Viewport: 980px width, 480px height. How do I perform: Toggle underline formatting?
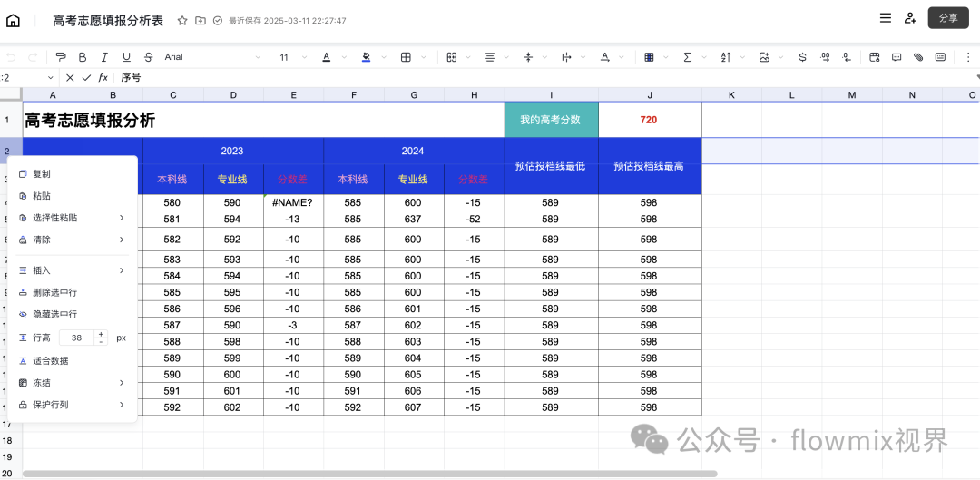pos(126,57)
